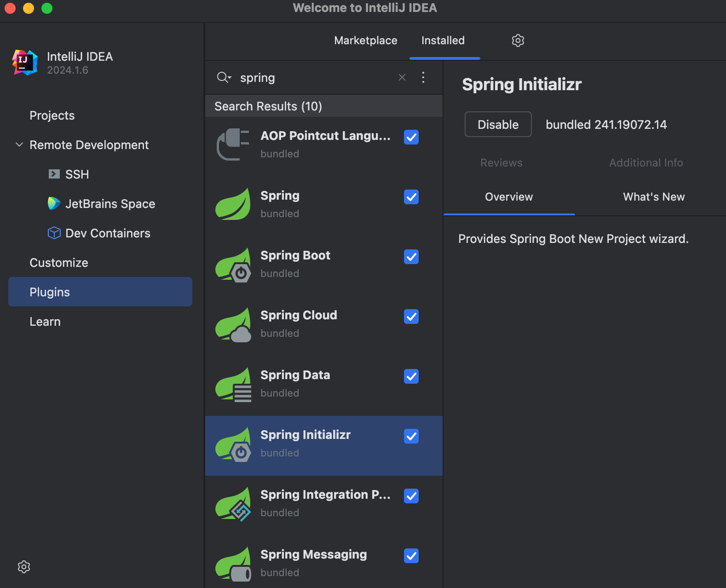This screenshot has width=726, height=588.
Task: Select the SSH remote development entry
Action: [x=77, y=174]
